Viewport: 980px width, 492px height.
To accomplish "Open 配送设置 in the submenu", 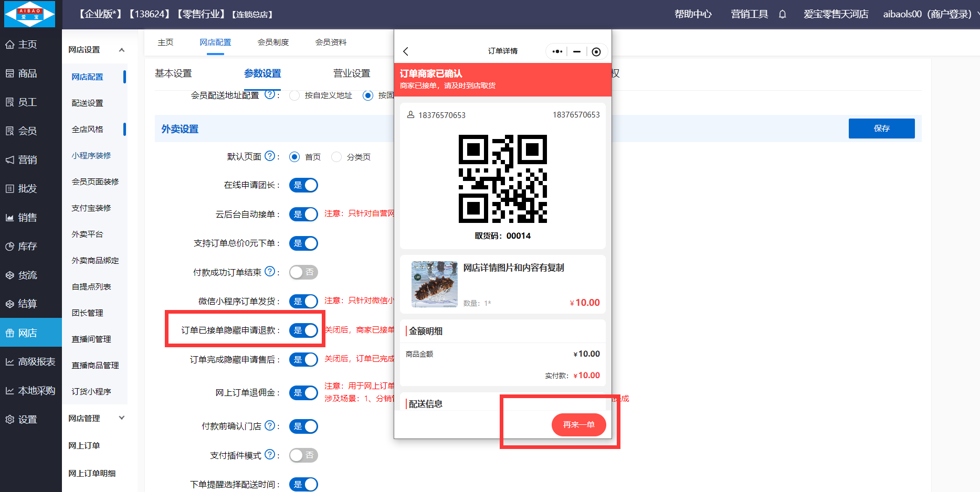I will 88,103.
